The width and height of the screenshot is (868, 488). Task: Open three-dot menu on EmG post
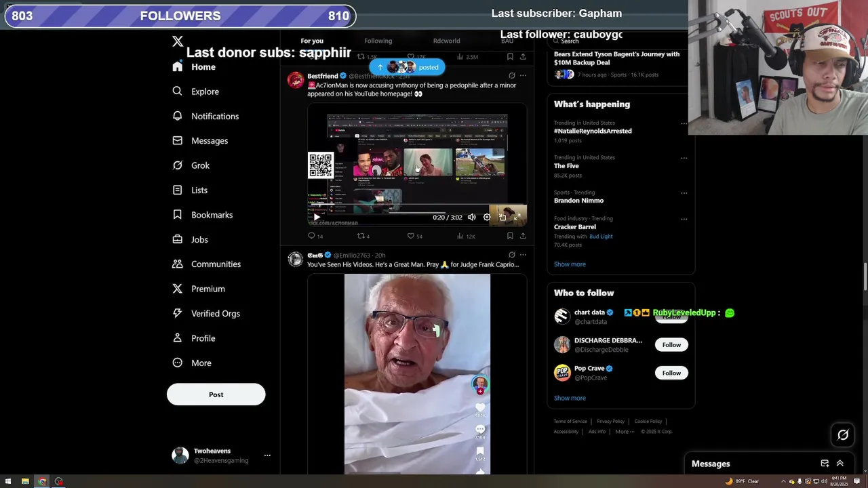coord(523,255)
